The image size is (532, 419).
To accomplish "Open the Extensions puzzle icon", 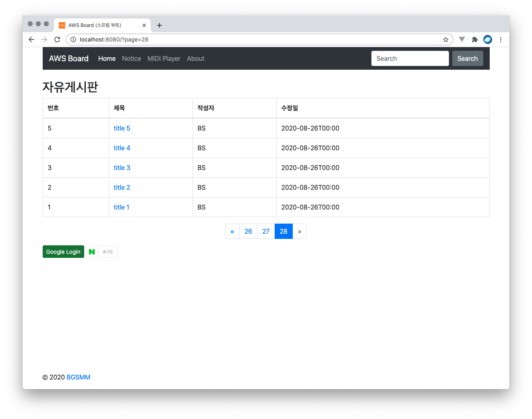I will point(475,39).
